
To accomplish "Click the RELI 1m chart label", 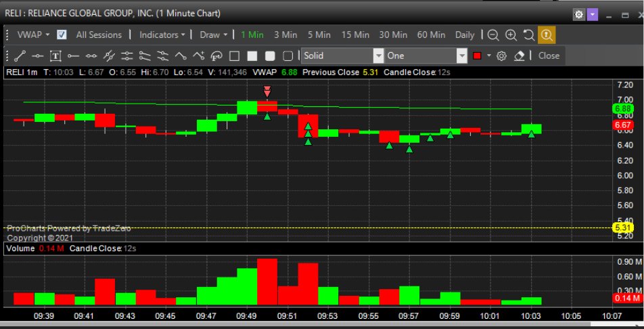I will coord(22,72).
